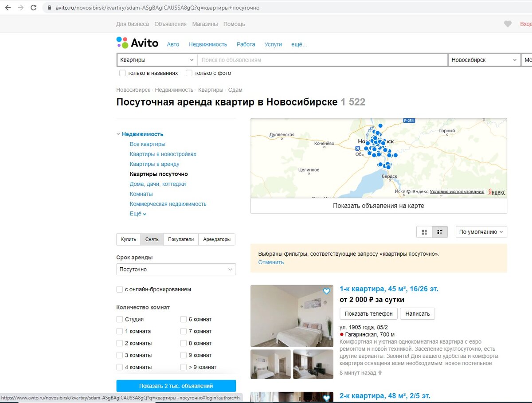This screenshot has height=403, width=532.
Task: Click the Yandex logo on the map
Action: 497,192
